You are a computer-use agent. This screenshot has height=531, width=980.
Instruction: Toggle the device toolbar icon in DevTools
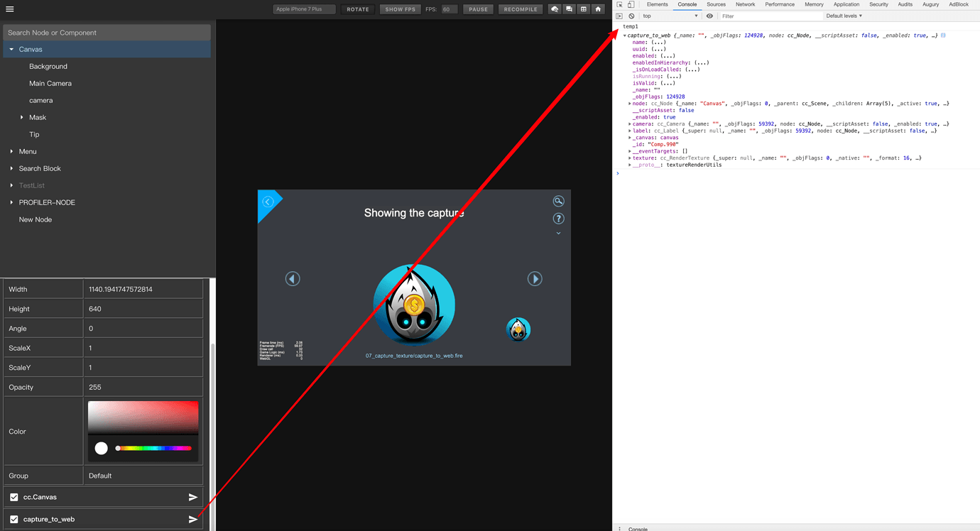coord(631,4)
